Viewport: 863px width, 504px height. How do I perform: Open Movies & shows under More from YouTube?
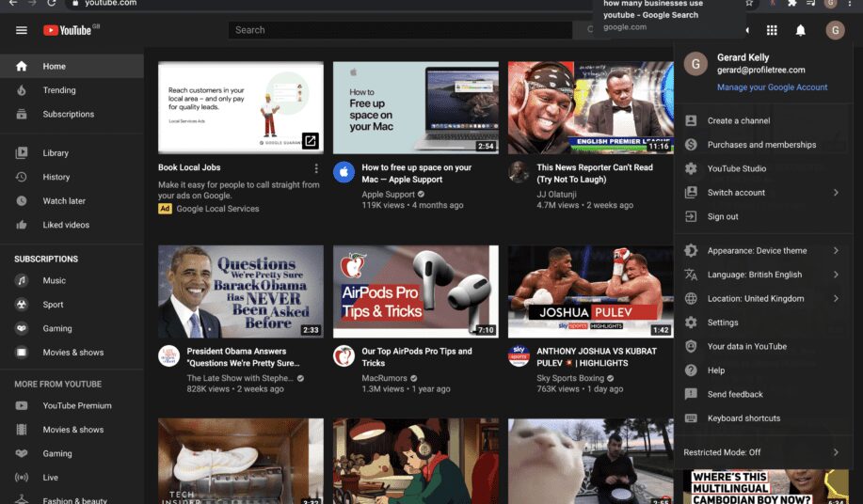(72, 430)
